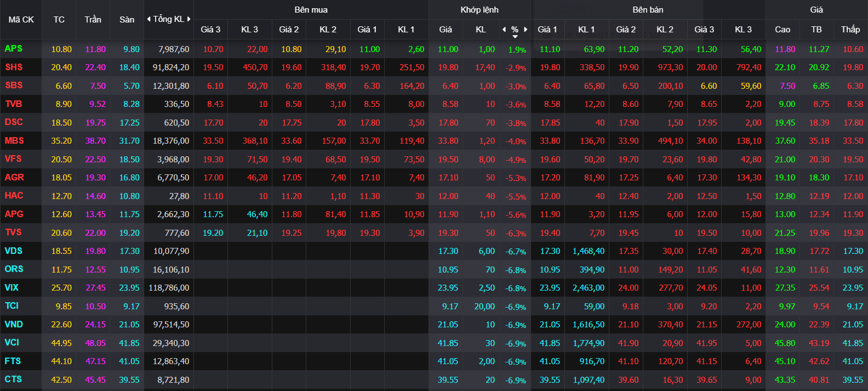Click the Sàn column header
The image size is (868, 391).
coord(127,20)
